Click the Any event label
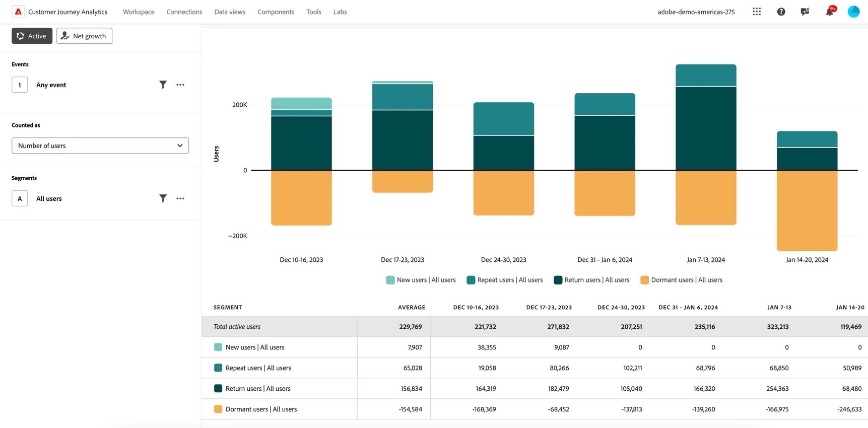The image size is (868, 428). pos(51,85)
